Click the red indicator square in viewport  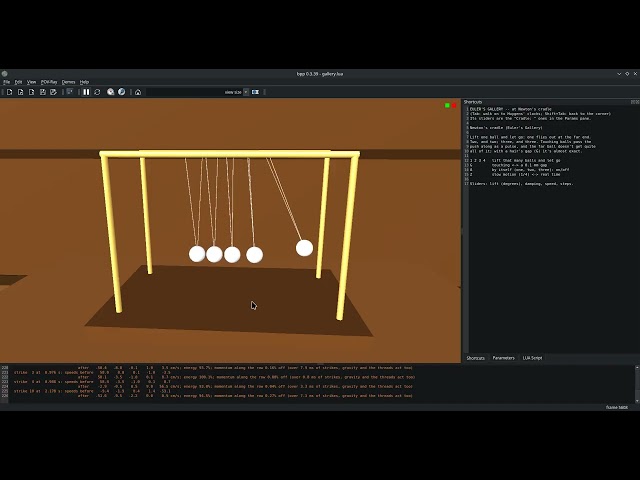coord(454,105)
